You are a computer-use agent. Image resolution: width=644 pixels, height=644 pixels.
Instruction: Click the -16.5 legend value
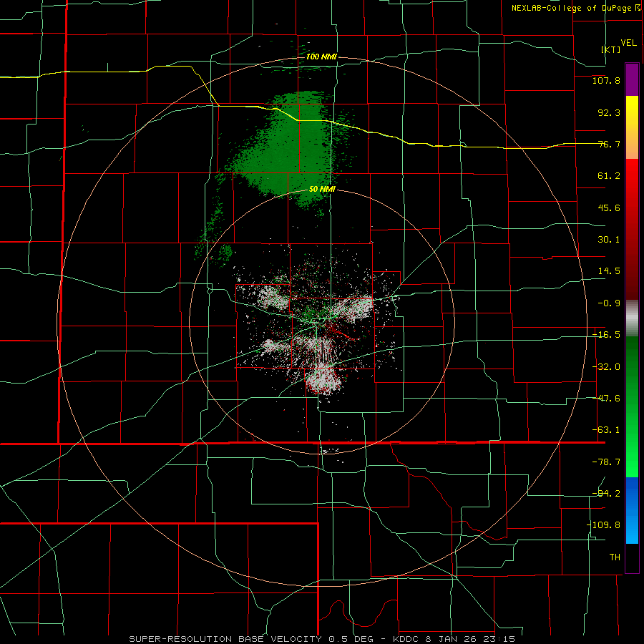pyautogui.click(x=606, y=335)
